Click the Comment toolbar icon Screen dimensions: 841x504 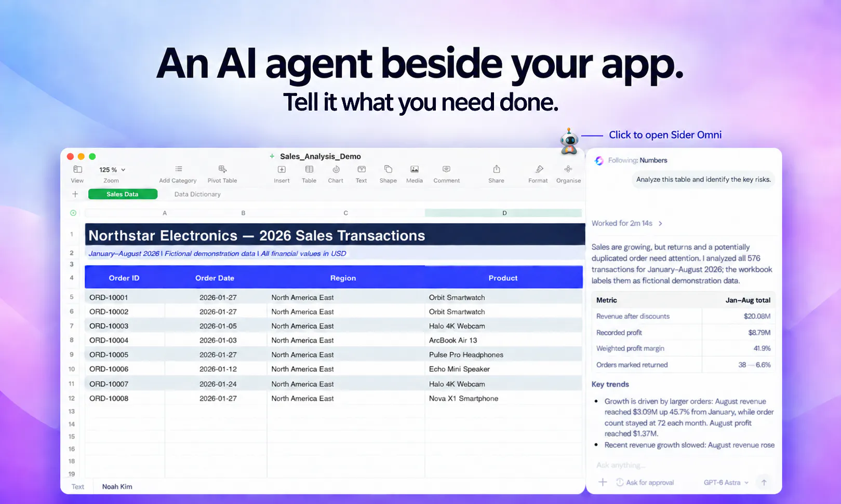[x=446, y=169]
